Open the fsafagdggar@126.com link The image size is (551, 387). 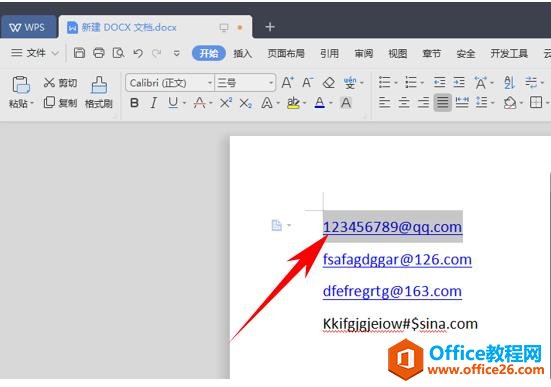coord(397,259)
